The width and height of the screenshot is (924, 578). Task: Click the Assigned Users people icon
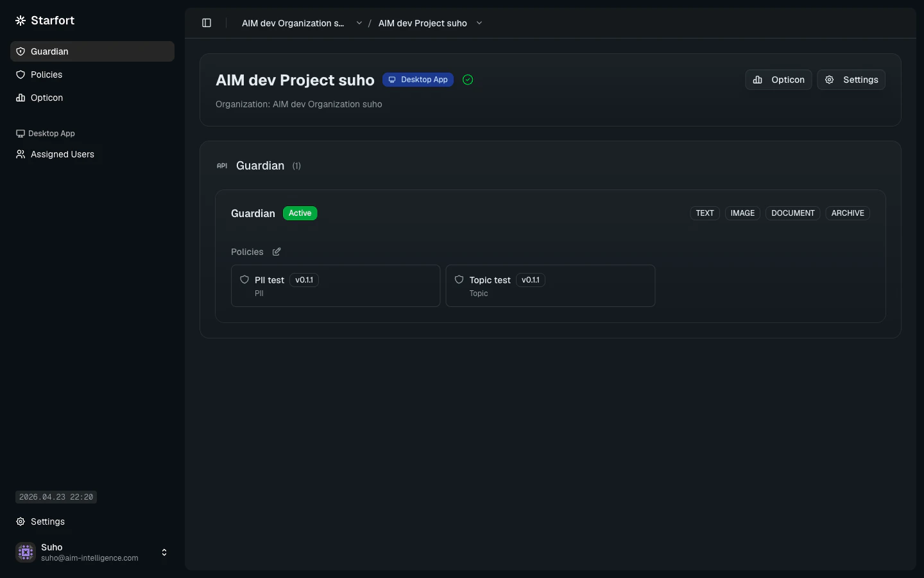20,154
